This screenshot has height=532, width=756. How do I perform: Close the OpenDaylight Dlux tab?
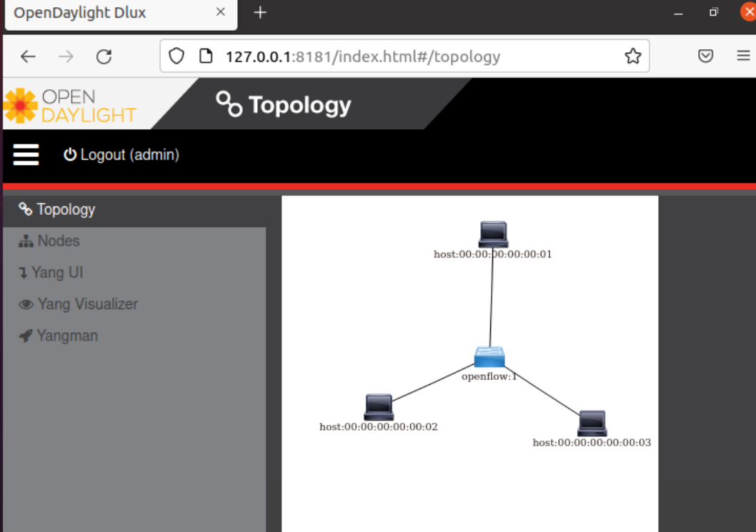coord(220,12)
